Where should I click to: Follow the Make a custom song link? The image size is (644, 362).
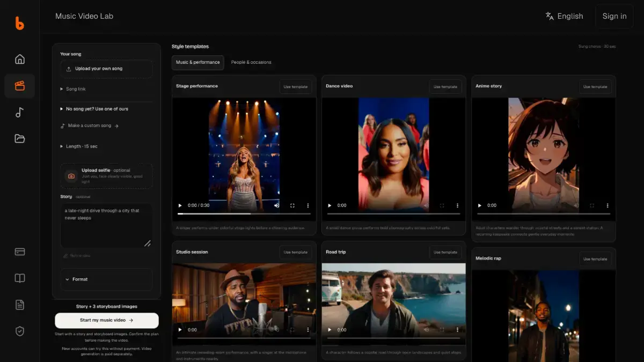(x=90, y=125)
